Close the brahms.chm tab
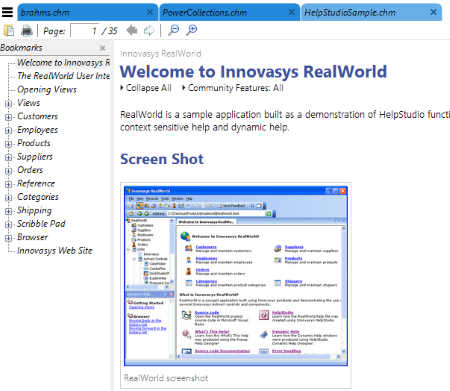The height and width of the screenshot is (391, 450). tap(150, 12)
